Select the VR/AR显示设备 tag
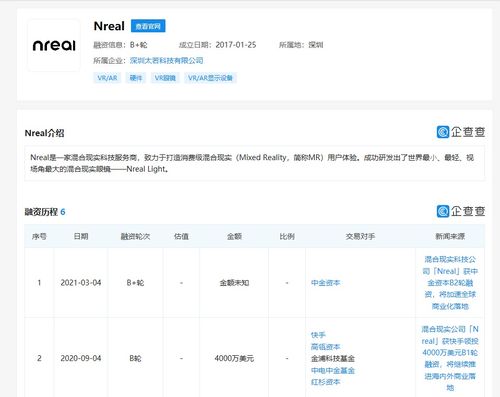The height and width of the screenshot is (397, 500). (x=210, y=78)
